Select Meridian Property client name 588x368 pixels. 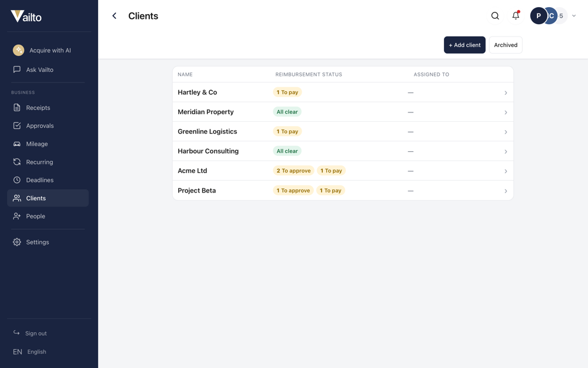point(205,111)
